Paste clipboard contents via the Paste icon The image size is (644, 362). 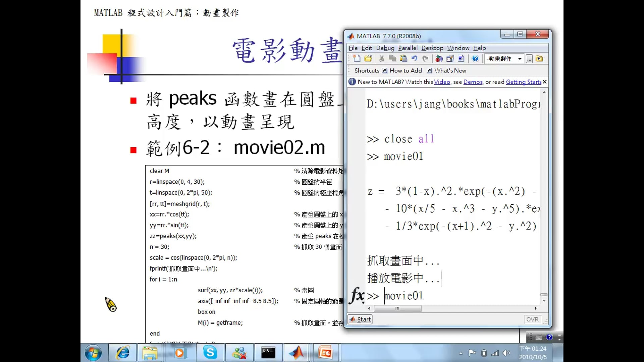pyautogui.click(x=404, y=59)
